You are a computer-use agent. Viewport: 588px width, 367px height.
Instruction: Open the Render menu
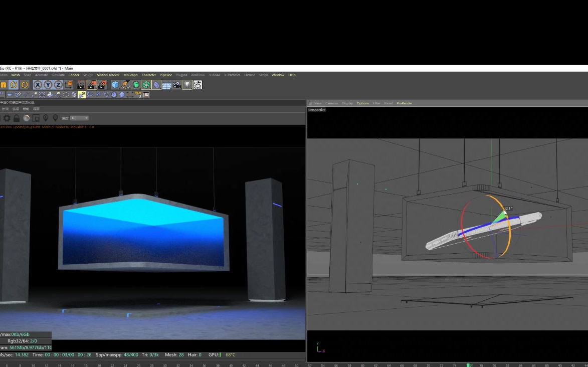(74, 75)
